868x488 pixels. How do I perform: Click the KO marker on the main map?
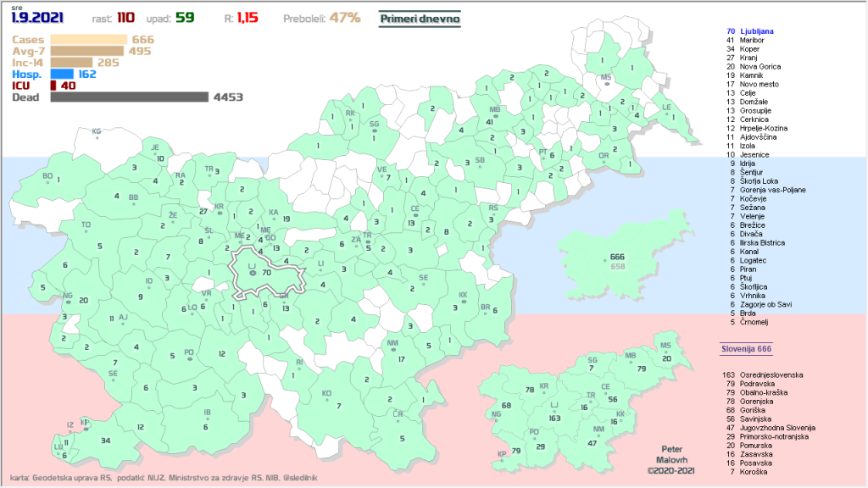tap(327, 396)
